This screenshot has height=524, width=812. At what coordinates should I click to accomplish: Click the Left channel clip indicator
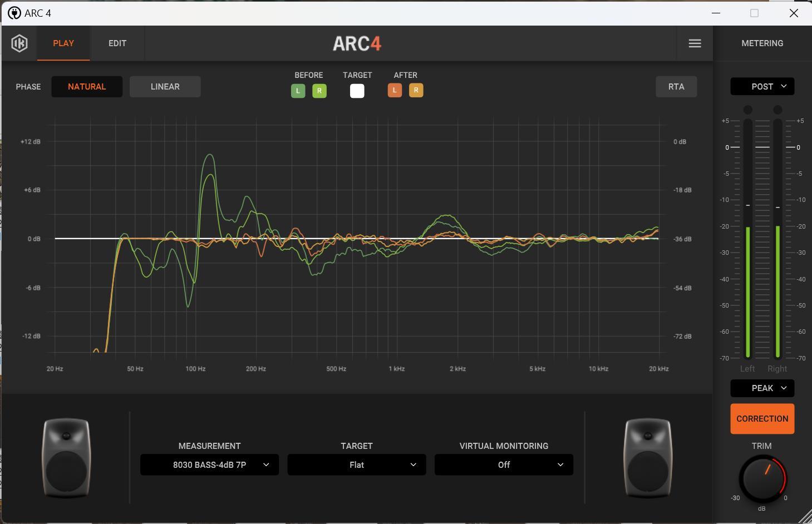pos(748,110)
